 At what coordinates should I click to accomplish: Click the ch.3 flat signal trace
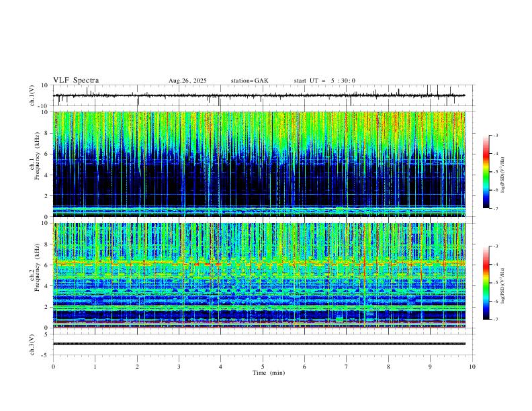click(259, 344)
